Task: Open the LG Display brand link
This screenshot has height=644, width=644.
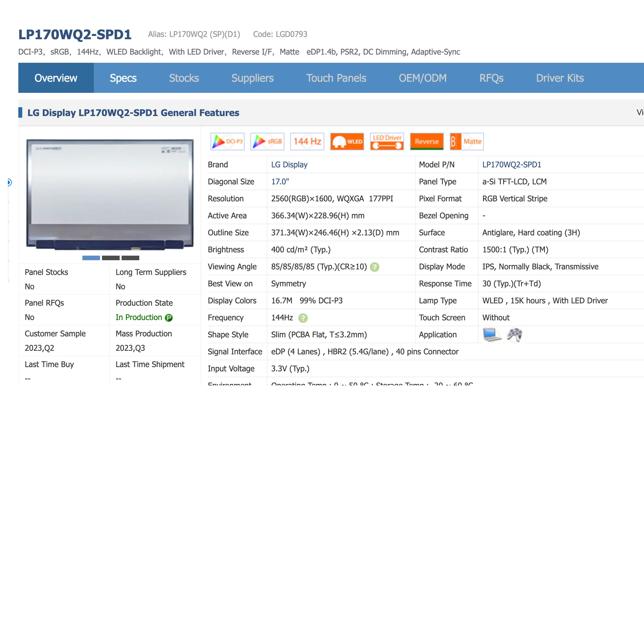Action: 289,165
